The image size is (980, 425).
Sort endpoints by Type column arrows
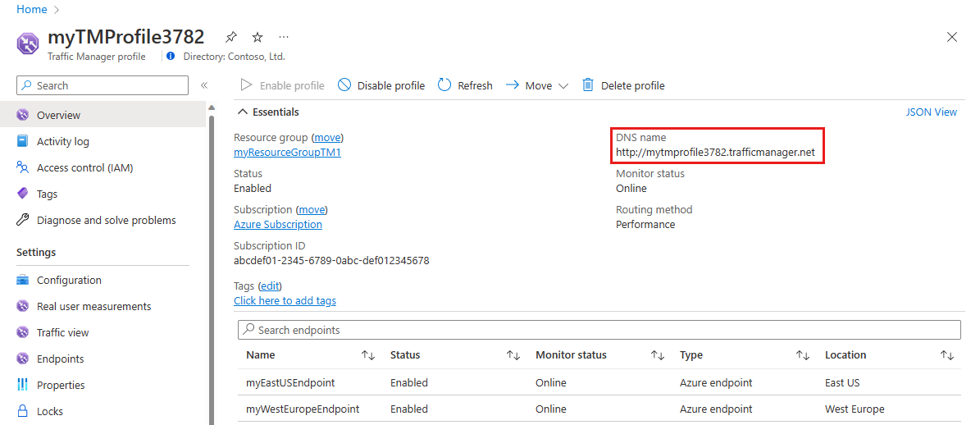tap(803, 355)
